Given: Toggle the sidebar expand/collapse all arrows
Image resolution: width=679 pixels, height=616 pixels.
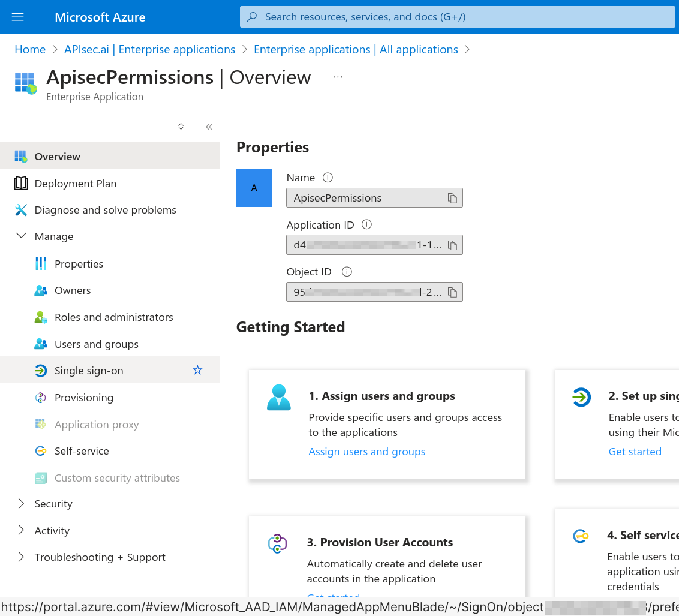Looking at the screenshot, I should point(181,127).
